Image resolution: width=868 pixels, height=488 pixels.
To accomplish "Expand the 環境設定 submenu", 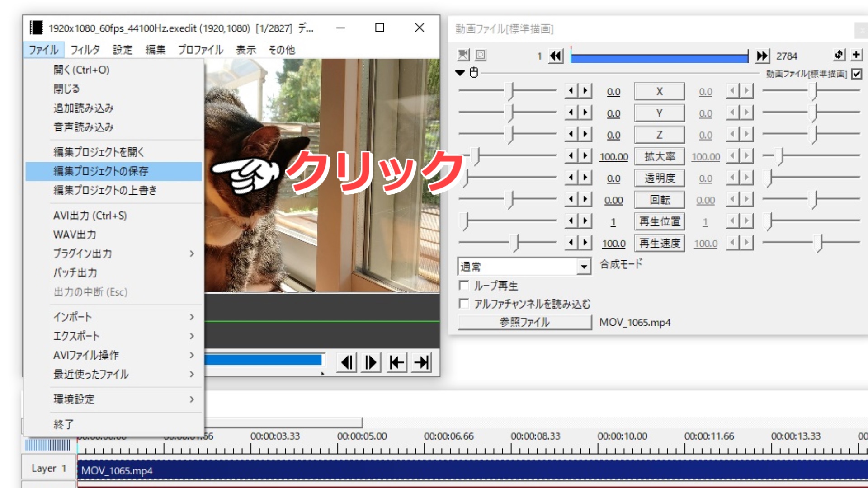I will (113, 399).
